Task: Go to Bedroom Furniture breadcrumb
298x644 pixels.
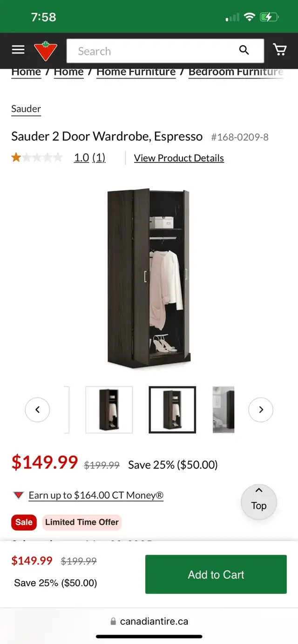Action: point(236,72)
